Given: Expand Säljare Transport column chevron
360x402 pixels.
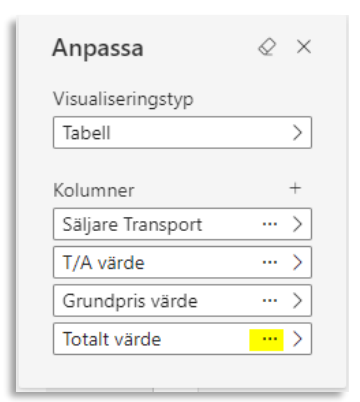Looking at the screenshot, I should [297, 224].
